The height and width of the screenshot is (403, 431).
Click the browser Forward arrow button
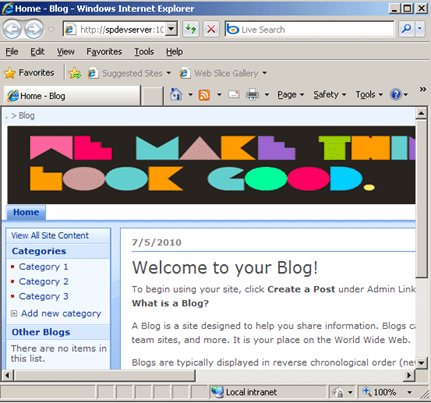[34, 29]
